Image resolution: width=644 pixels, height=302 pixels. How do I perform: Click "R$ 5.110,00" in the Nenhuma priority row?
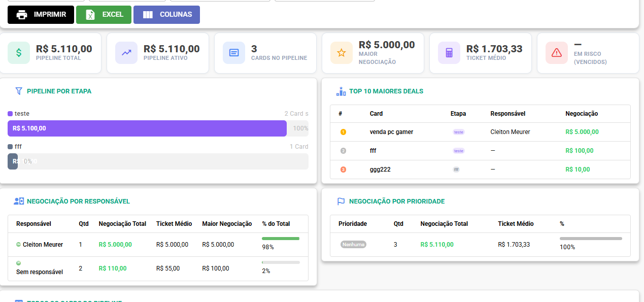(437, 245)
